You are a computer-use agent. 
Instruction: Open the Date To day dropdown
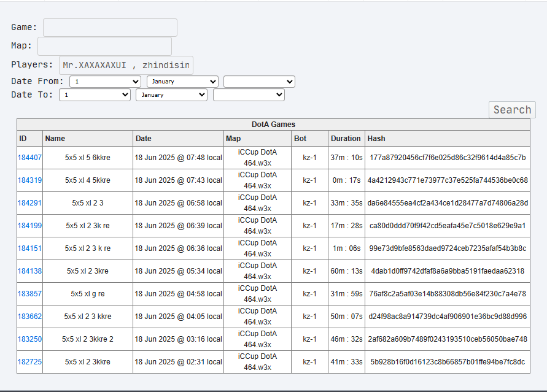click(95, 94)
